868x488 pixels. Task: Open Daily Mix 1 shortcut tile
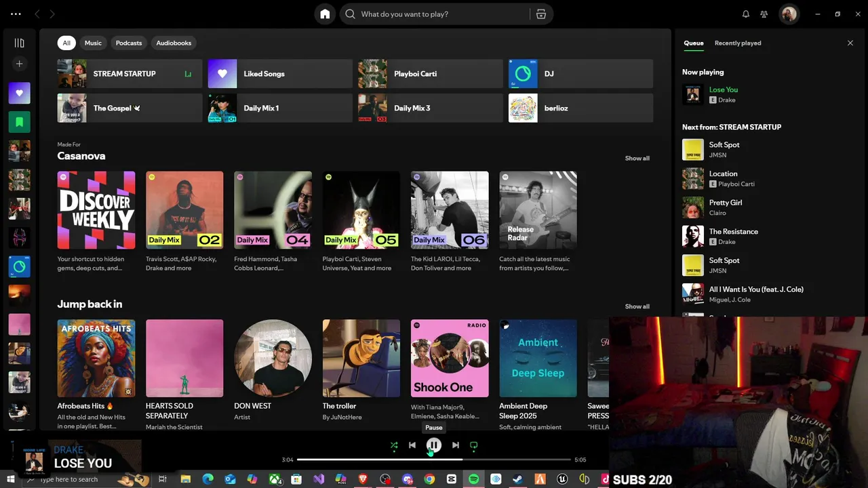(x=280, y=108)
